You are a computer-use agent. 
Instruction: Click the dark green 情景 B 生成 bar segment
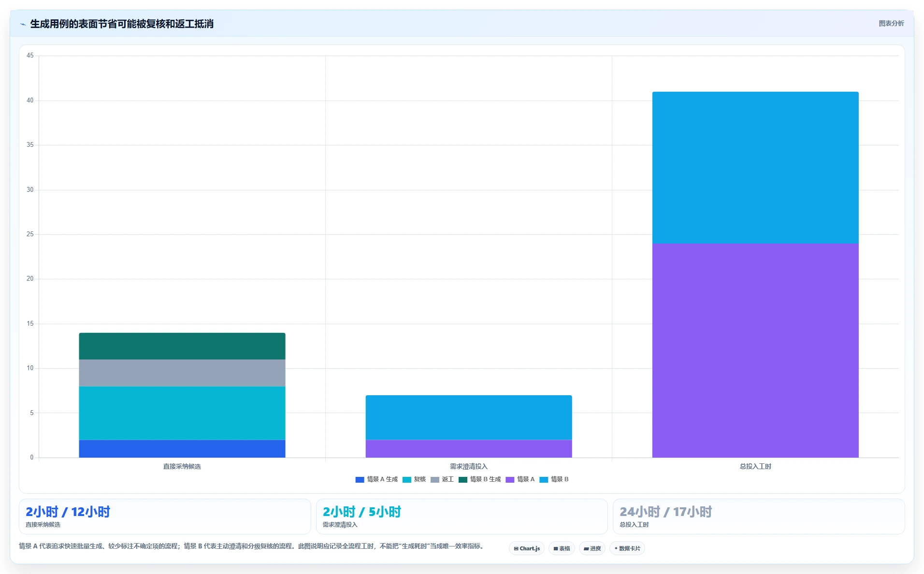point(182,346)
